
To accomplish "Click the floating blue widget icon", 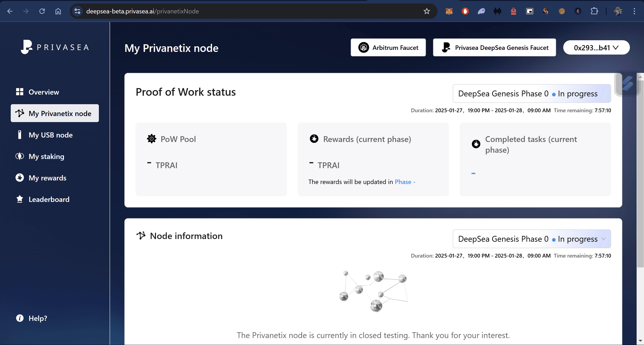I will (x=627, y=84).
